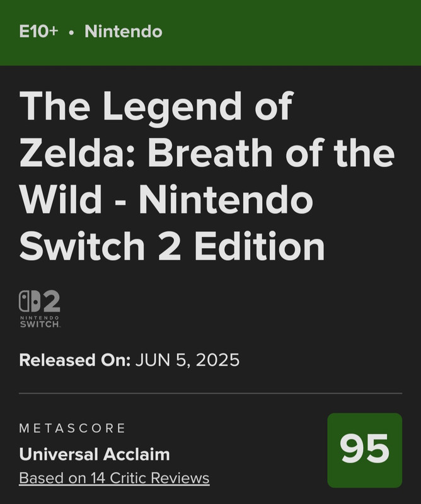421x504 pixels.
Task: Click the Nintendo publisher label in header
Action: [x=123, y=31]
